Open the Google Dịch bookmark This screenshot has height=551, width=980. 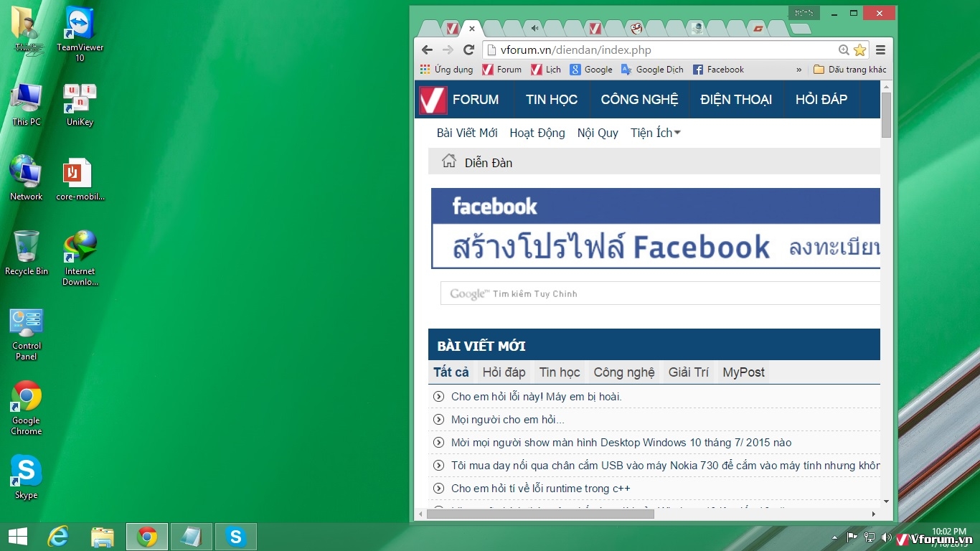pyautogui.click(x=652, y=70)
